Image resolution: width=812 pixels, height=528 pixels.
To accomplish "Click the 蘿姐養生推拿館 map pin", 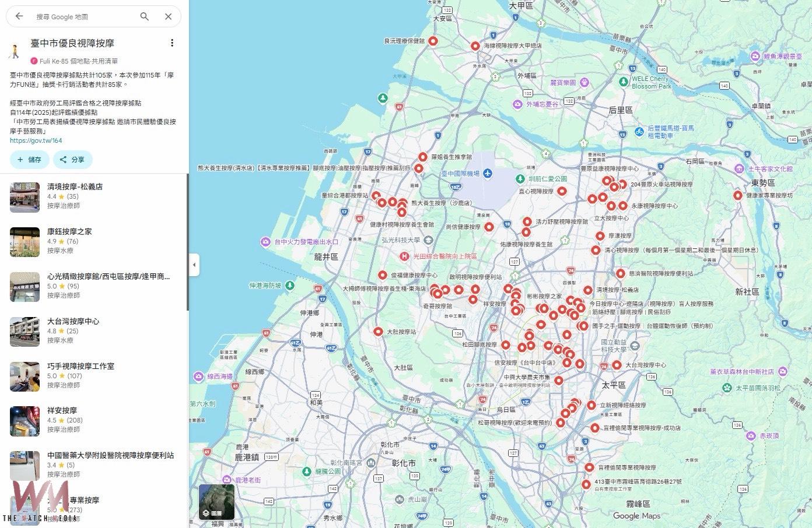I will (423, 157).
